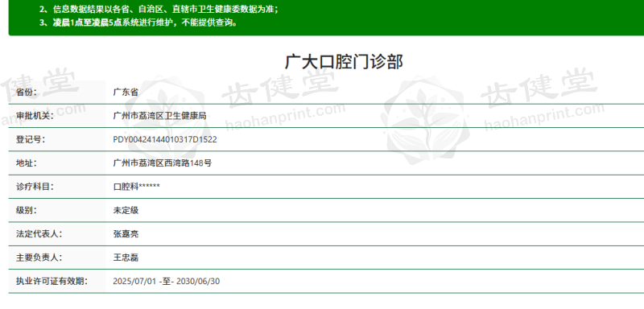The width and height of the screenshot is (644, 309).
Task: Click the label 诊疗科目
Action: point(35,187)
